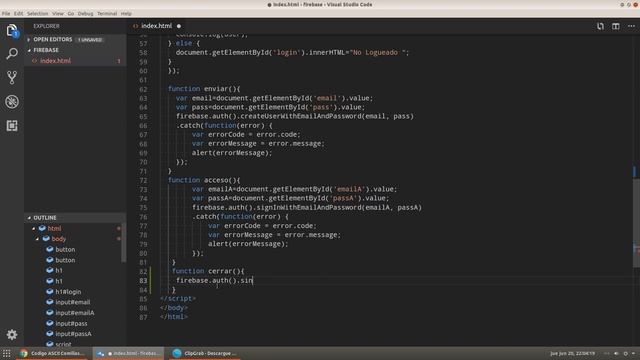Screen dimensions: 640x360
Task: Open the Selection menu
Action: (38, 13)
